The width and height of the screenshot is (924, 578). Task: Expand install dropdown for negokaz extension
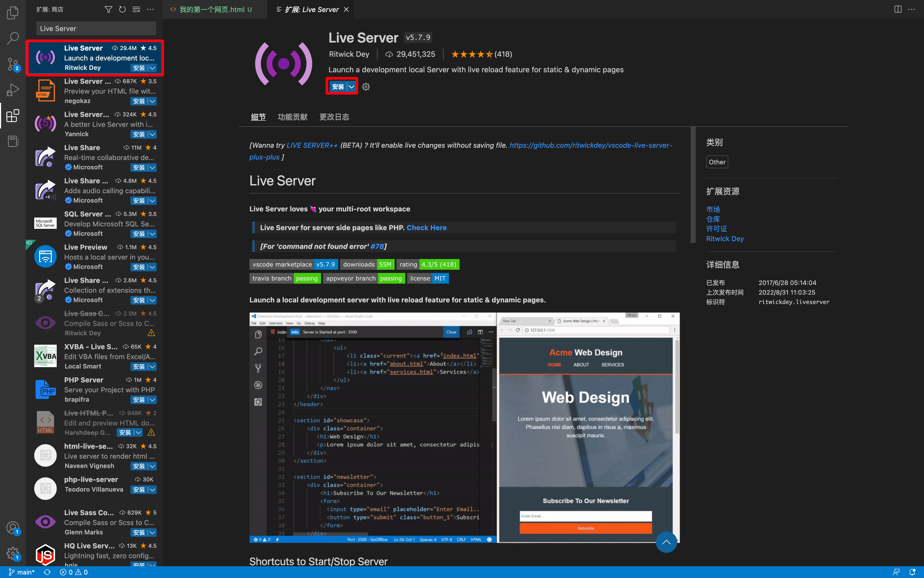152,101
